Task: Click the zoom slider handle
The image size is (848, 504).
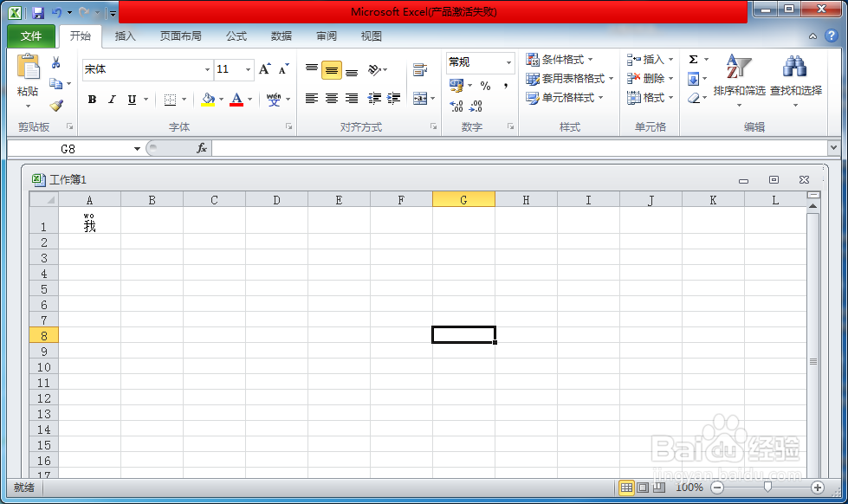Action: pos(767,488)
